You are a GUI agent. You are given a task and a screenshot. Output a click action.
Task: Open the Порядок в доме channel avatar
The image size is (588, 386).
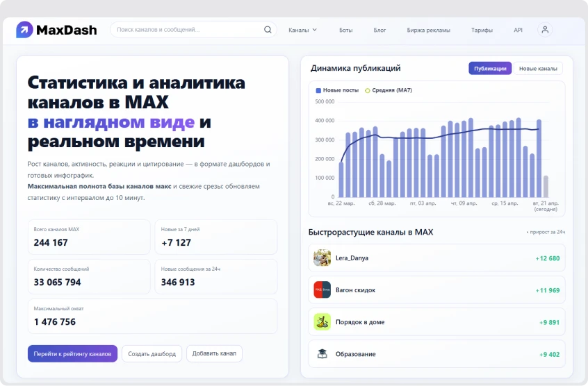(322, 322)
